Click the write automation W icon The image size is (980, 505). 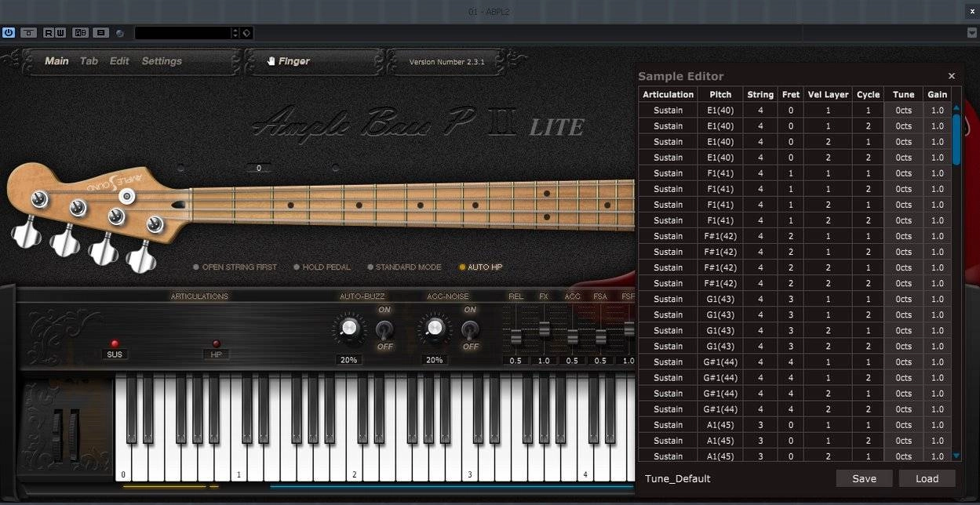(x=60, y=33)
